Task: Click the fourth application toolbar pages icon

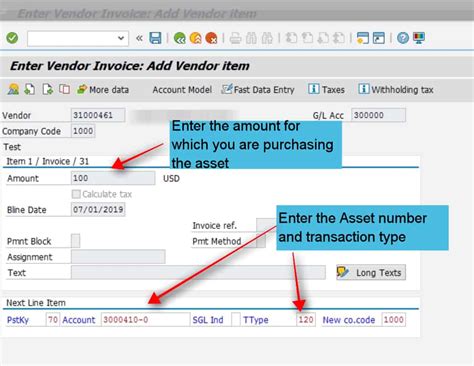Action: pyautogui.click(x=64, y=89)
